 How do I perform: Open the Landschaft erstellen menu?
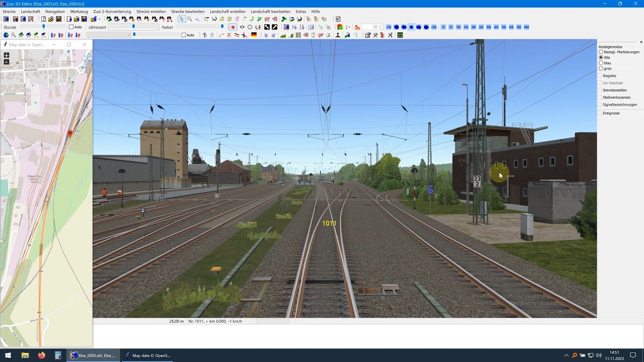tap(228, 12)
